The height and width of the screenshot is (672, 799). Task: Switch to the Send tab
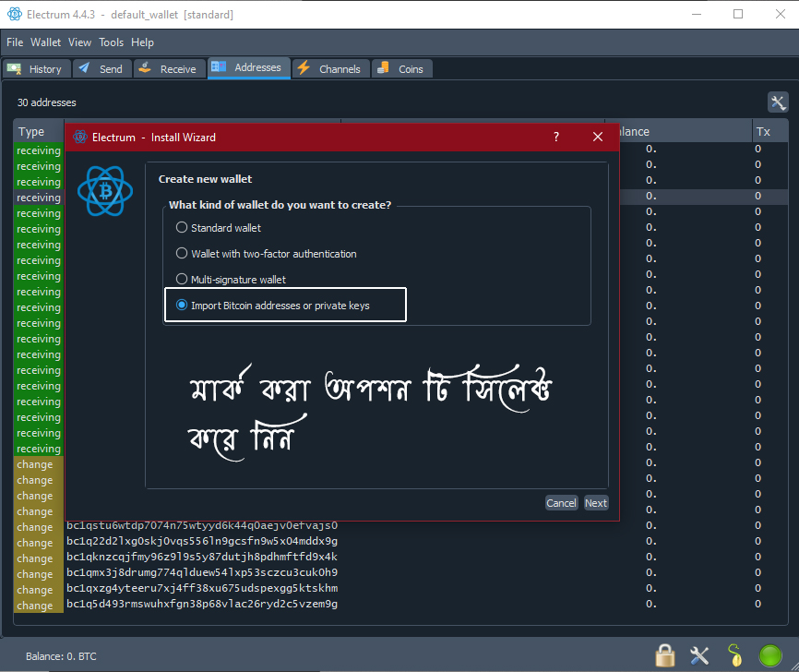[101, 69]
